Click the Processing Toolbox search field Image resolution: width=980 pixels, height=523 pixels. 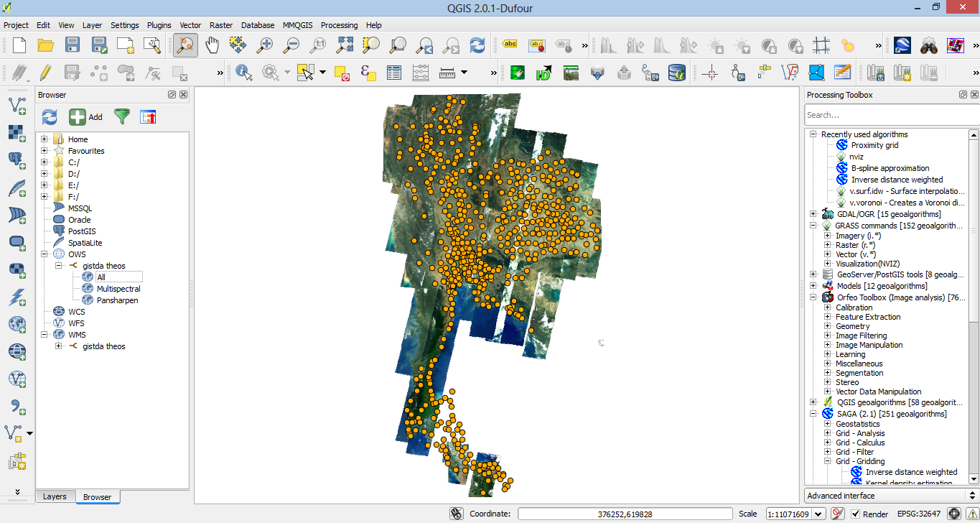(890, 115)
